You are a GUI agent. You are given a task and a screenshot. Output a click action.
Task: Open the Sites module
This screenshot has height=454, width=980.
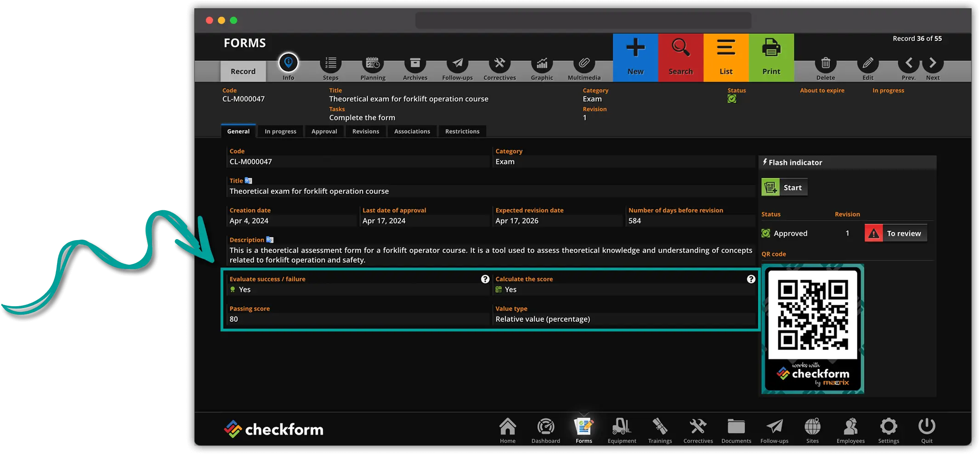coord(813,431)
